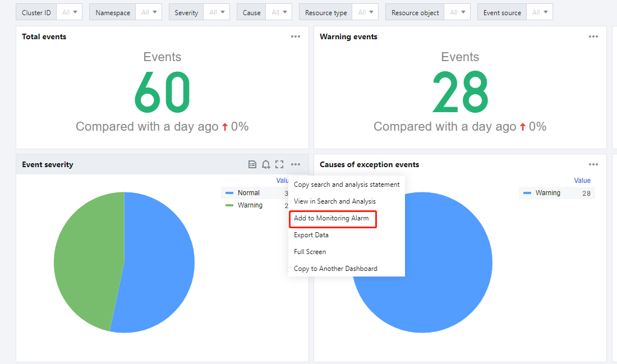Click the Normal legend color swatch

(x=229, y=193)
